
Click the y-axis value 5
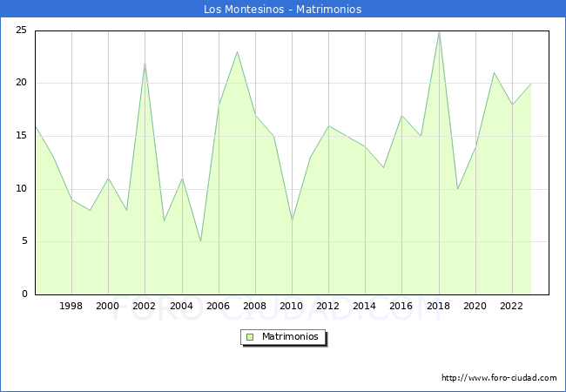point(24,241)
